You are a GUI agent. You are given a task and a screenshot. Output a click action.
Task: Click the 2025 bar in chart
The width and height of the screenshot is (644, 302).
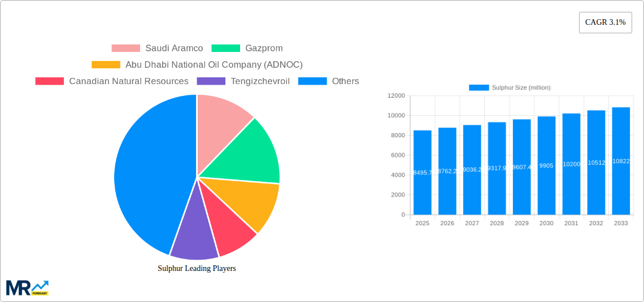pyautogui.click(x=422, y=172)
